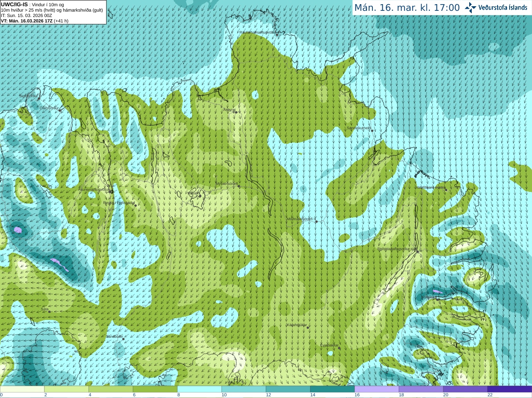Click the Veðurstofa Íslands wordmark text
This screenshot has height=398, width=532.
(x=502, y=7)
